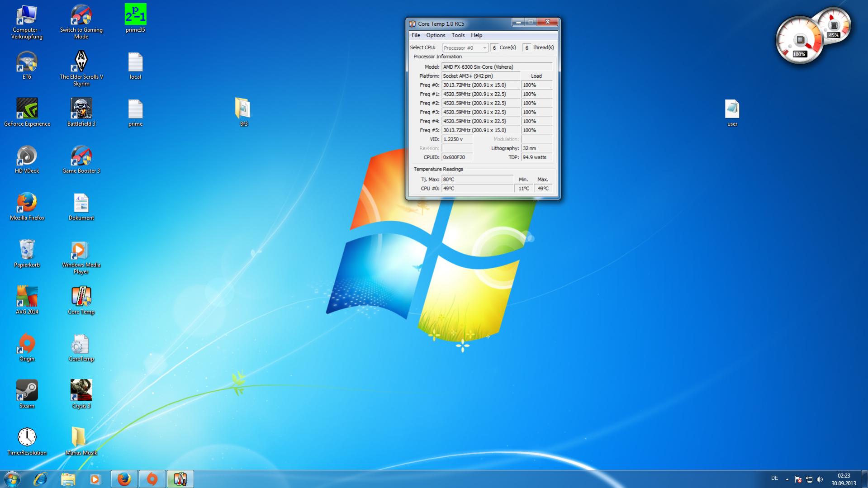Select the HD VDeck shortcut
This screenshot has height=488, width=868.
tap(27, 160)
